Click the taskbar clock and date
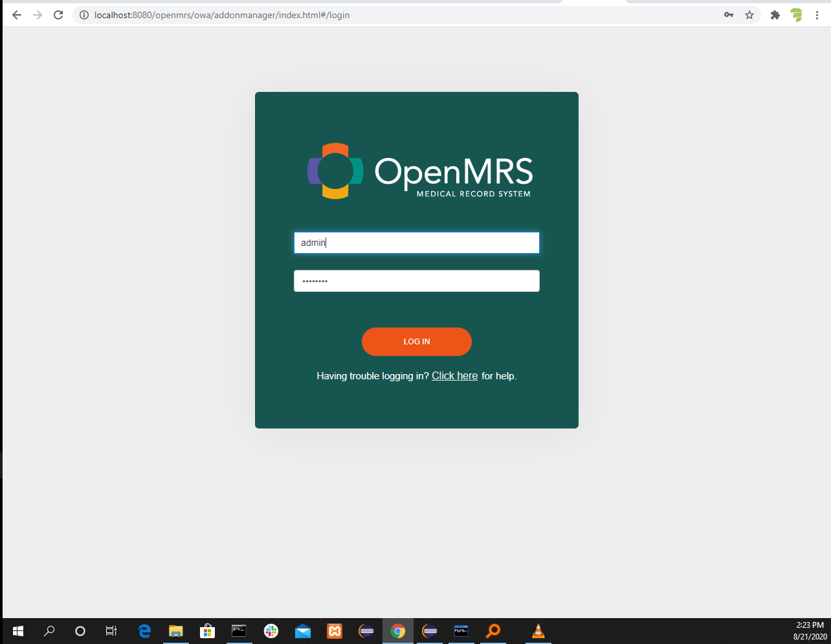The width and height of the screenshot is (831, 644). click(x=810, y=631)
